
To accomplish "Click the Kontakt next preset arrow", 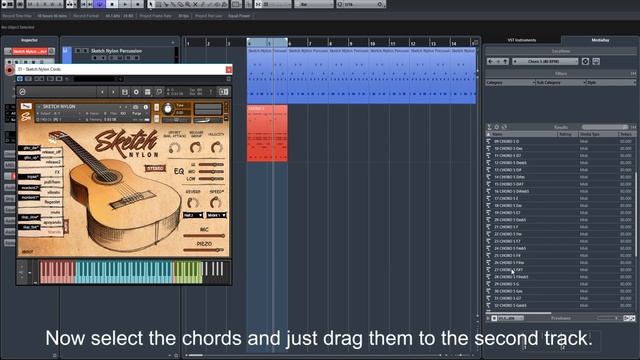I will pyautogui.click(x=113, y=92).
